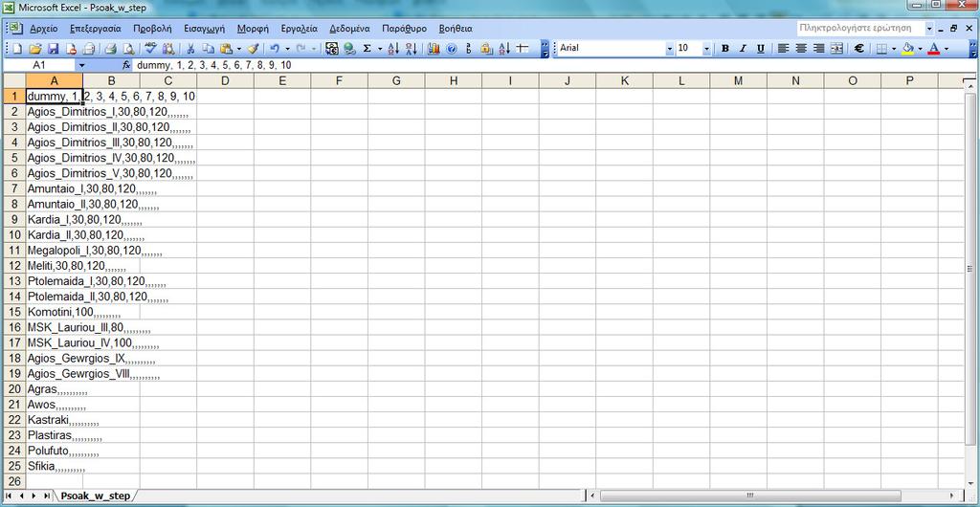
Task: Open the Εργαλεία menu
Action: coord(300,29)
